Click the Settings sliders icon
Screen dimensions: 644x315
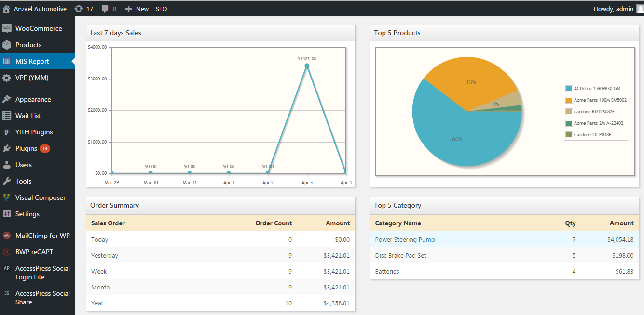7,214
